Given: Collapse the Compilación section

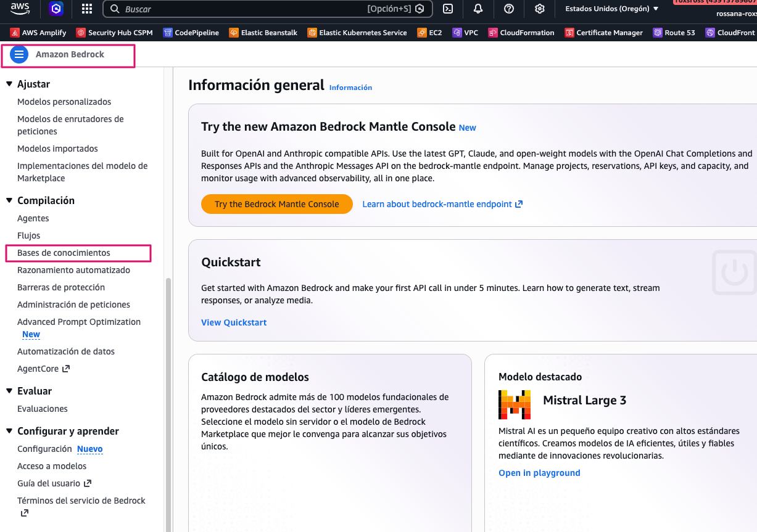Looking at the screenshot, I should [x=9, y=200].
